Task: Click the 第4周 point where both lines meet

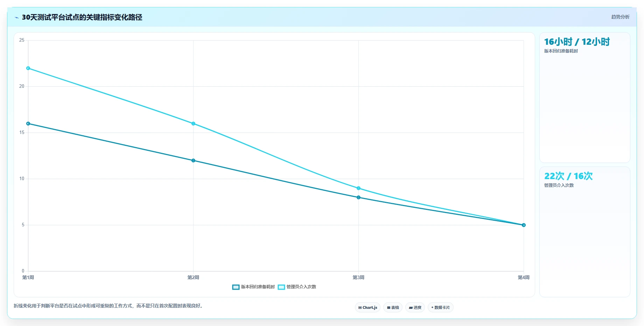Action: (x=524, y=225)
